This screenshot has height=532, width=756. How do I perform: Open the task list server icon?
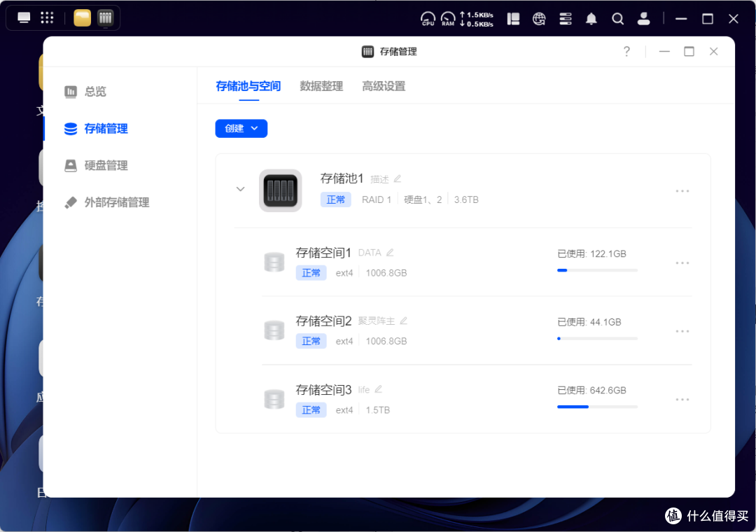pos(565,19)
